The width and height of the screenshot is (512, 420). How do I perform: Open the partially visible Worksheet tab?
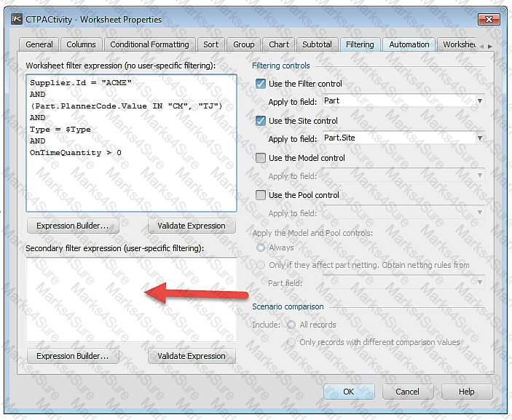[457, 44]
